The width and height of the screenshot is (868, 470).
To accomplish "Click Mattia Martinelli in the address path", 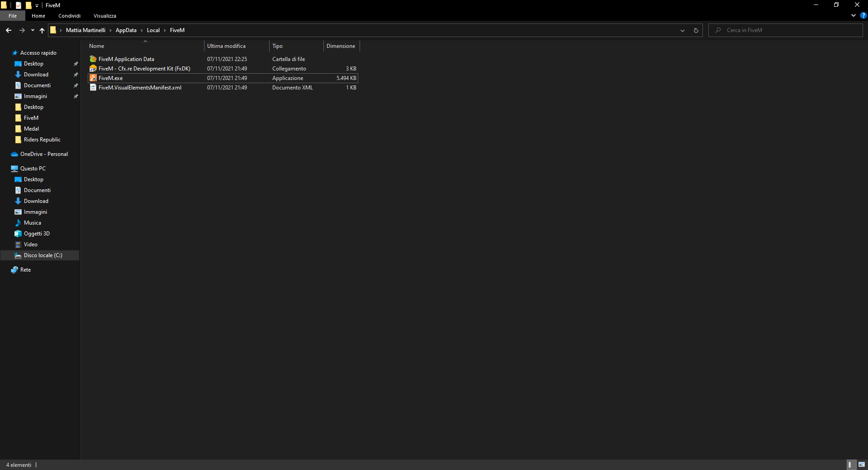I will pos(85,30).
